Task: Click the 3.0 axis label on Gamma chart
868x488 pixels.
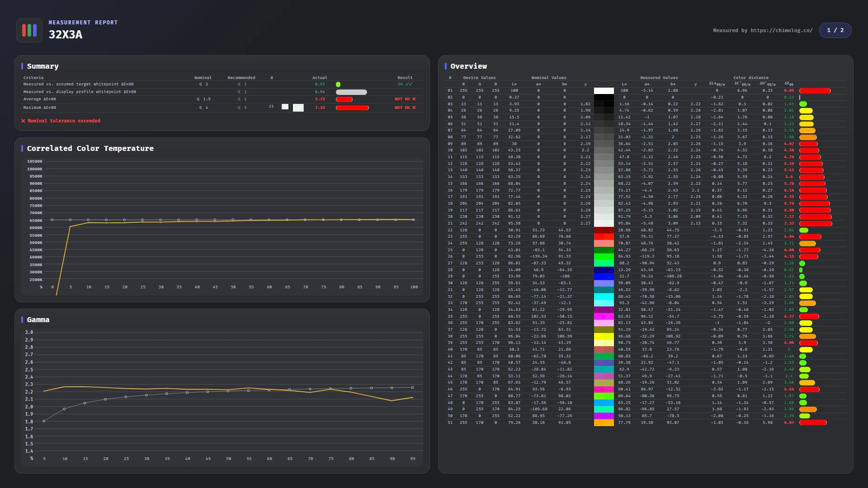Action: click(x=29, y=332)
